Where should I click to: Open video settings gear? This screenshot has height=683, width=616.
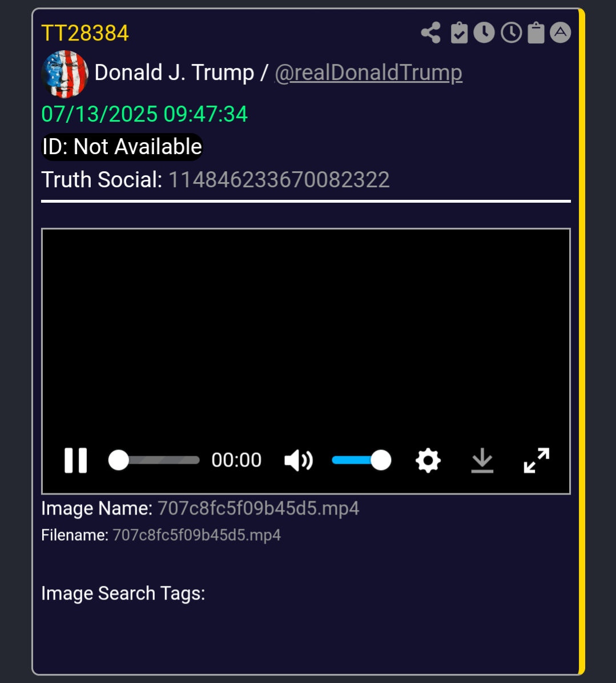(428, 460)
